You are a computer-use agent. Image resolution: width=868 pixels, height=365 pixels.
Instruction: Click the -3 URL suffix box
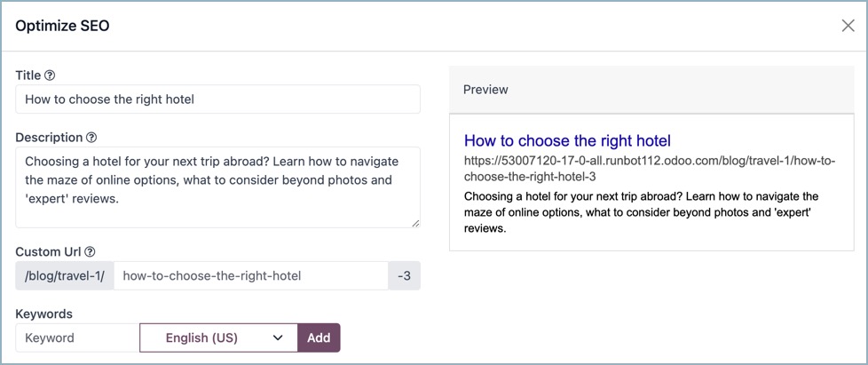404,275
